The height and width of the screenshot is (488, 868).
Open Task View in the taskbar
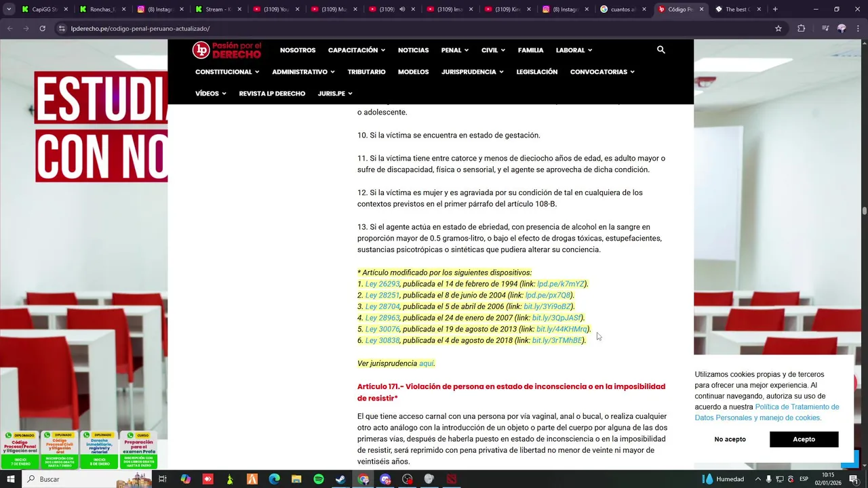pos(163,479)
